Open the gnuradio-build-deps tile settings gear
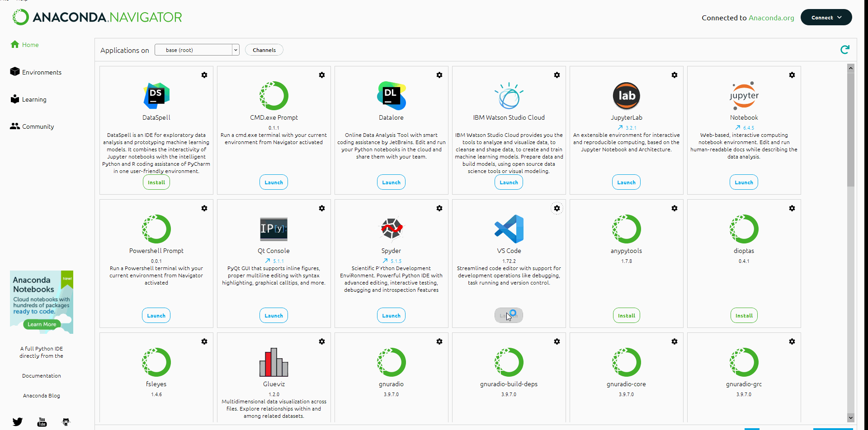Screen dimensions: 868x430 (x=557, y=341)
